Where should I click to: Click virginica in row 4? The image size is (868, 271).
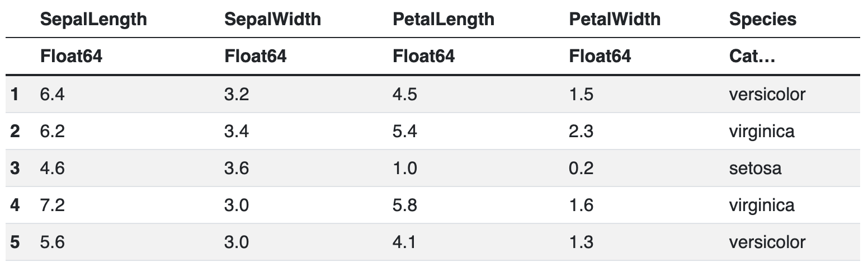[x=762, y=205]
